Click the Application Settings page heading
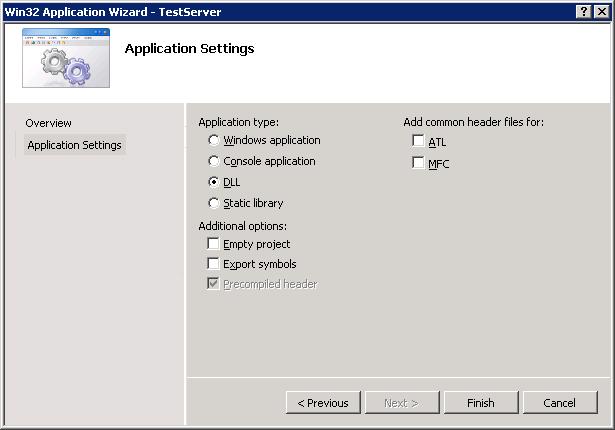Image resolution: width=615 pixels, height=430 pixels. point(189,49)
